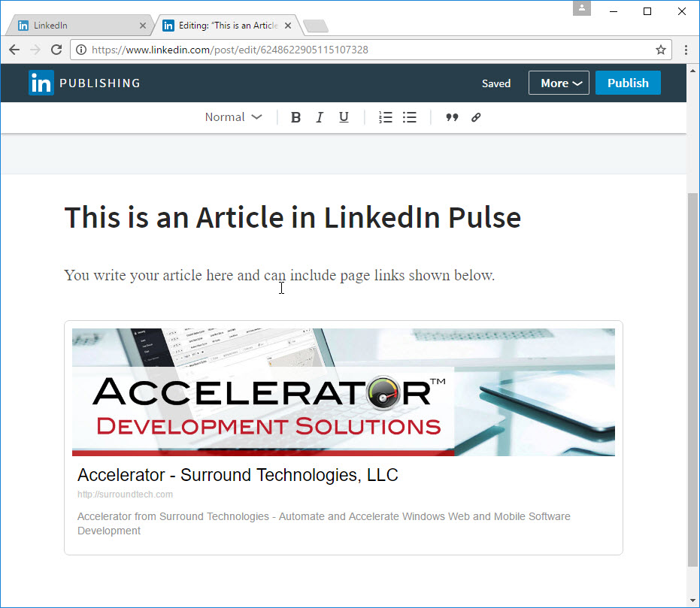This screenshot has height=608, width=700.
Task: Open a new browser tab
Action: click(x=316, y=26)
